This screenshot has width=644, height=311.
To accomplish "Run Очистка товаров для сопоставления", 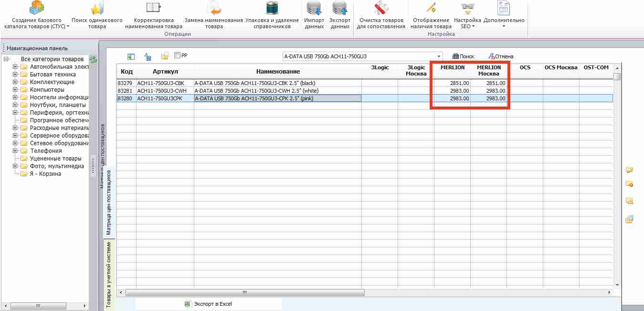I will [381, 15].
